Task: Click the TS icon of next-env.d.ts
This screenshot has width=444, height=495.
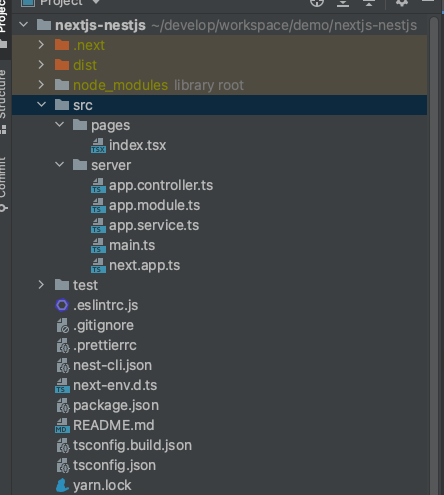Action: tap(62, 386)
